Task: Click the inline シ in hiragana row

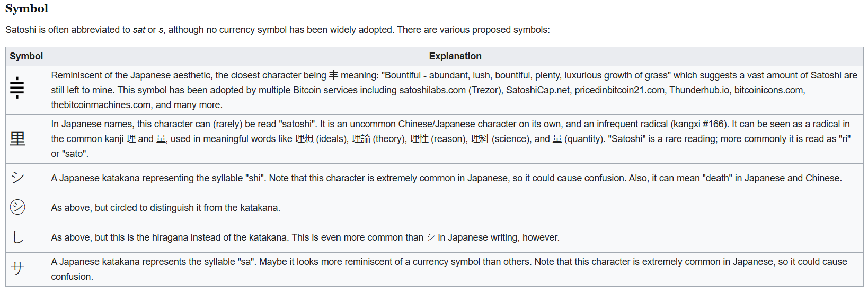Action: tap(431, 237)
